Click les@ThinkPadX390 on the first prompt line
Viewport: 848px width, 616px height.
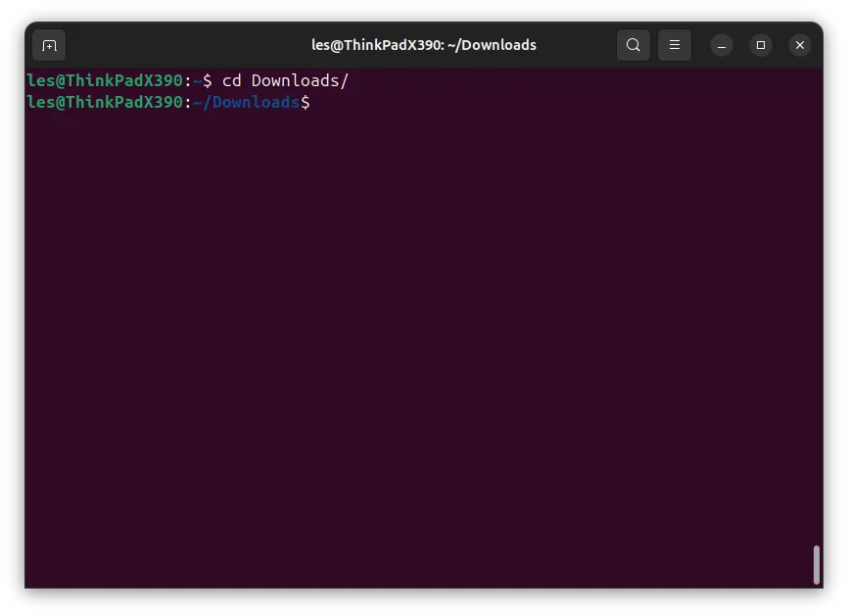coord(105,80)
